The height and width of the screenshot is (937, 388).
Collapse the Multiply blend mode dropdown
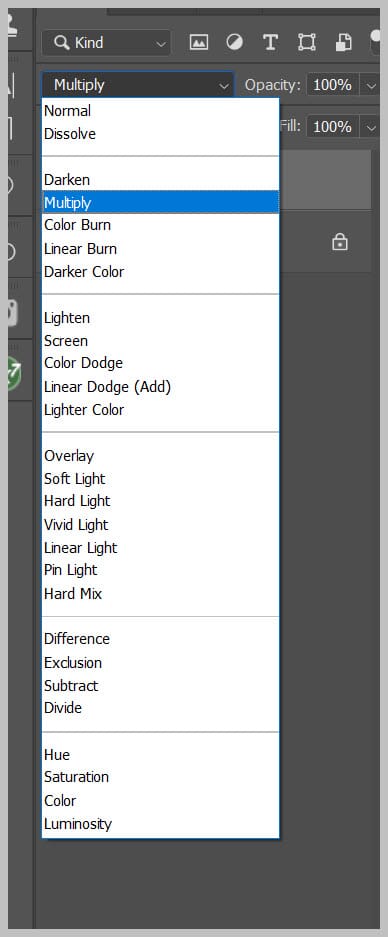[138, 85]
